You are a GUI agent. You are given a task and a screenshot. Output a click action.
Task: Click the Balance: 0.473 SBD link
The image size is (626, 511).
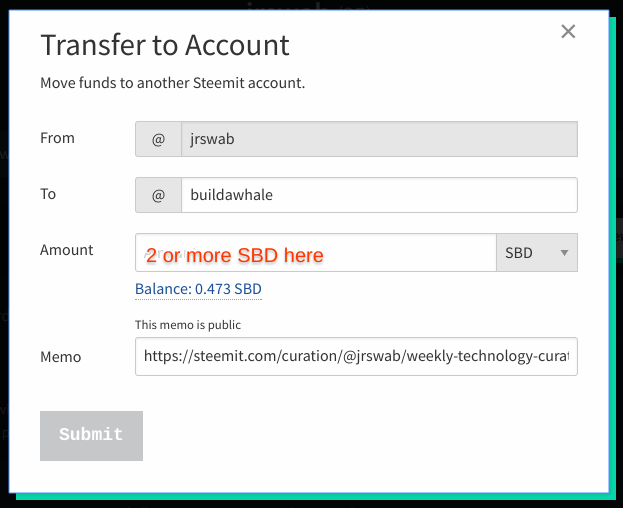coord(198,289)
